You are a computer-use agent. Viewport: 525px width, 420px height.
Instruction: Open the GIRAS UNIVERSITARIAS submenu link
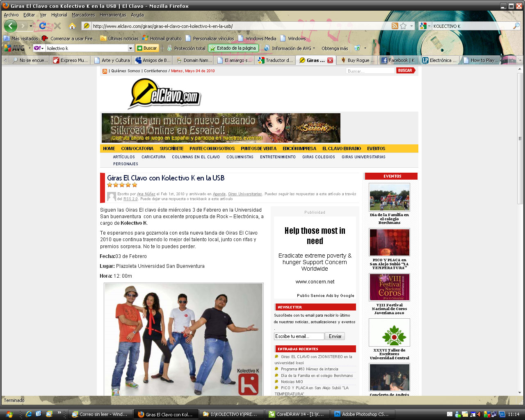(x=363, y=157)
